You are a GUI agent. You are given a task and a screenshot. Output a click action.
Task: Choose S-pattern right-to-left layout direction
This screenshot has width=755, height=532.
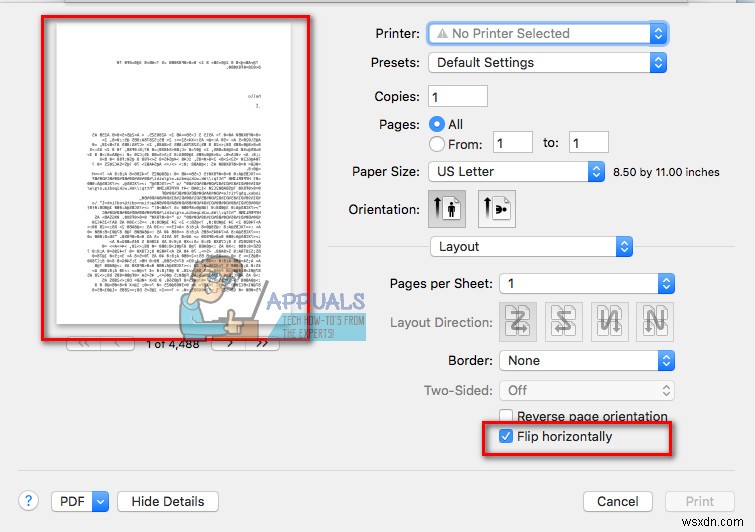[x=563, y=322]
